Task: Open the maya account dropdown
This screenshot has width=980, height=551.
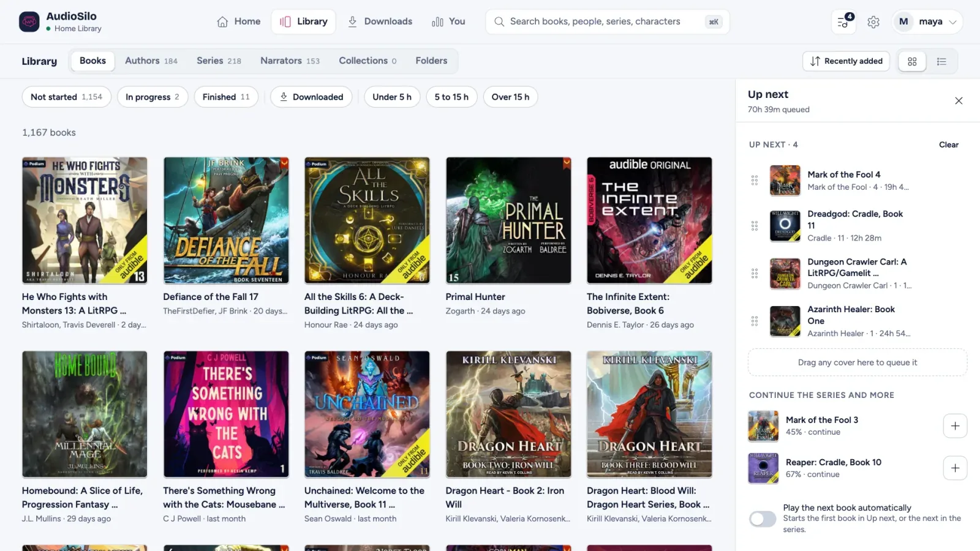Action: pos(927,21)
